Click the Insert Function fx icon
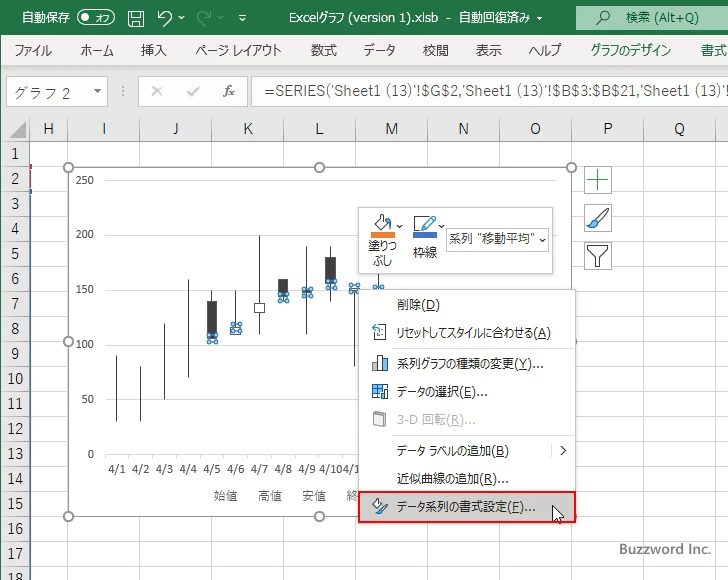This screenshot has width=728, height=580. pyautogui.click(x=229, y=91)
